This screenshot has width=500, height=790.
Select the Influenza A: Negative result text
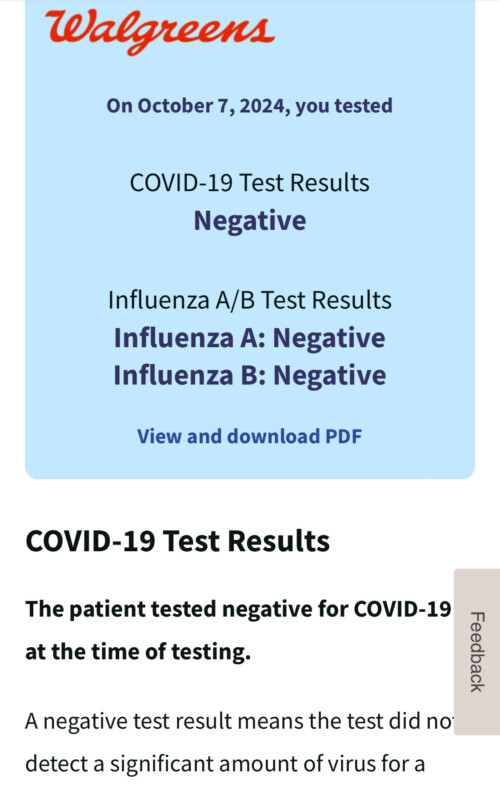(x=249, y=338)
